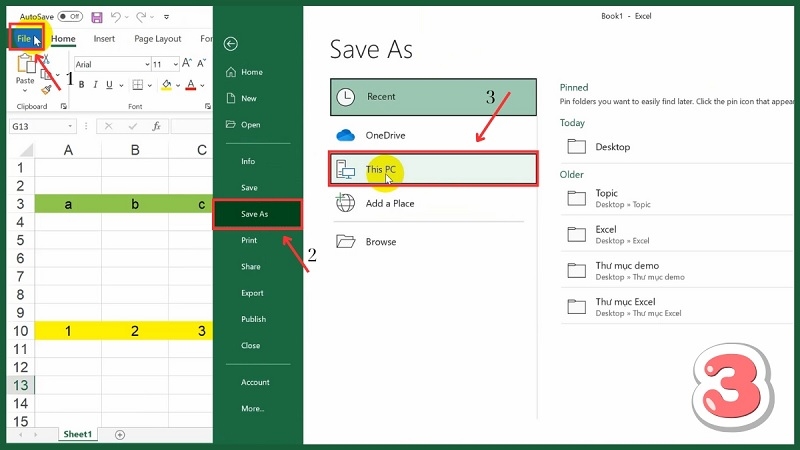
Task: Open Home in the Backstage menu
Action: click(x=252, y=72)
